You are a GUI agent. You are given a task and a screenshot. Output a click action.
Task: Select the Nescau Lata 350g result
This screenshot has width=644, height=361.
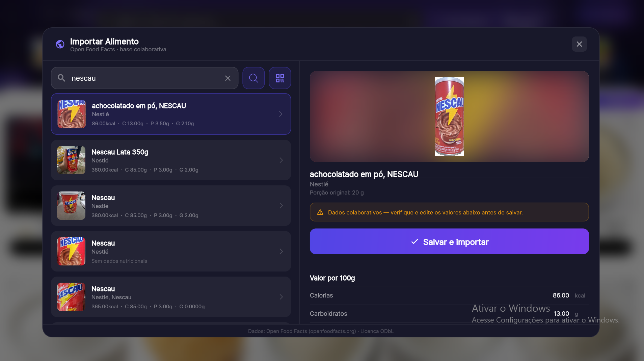point(171,160)
